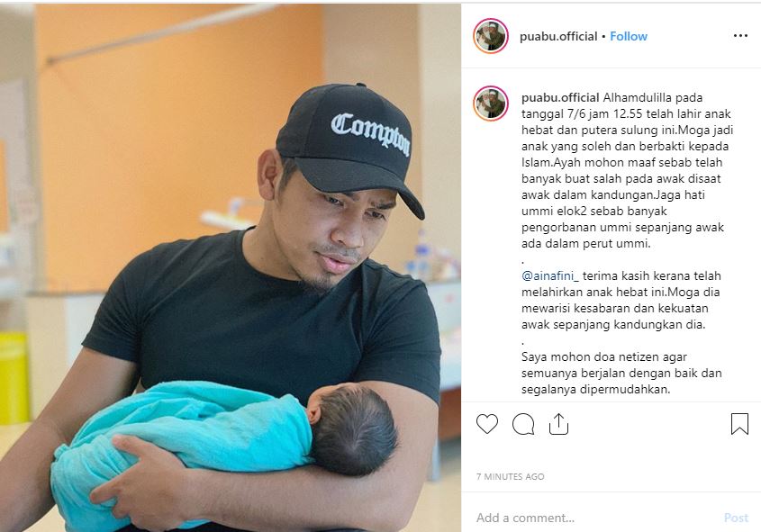Click the header profile avatar
The height and width of the screenshot is (532, 761).
click(x=491, y=36)
